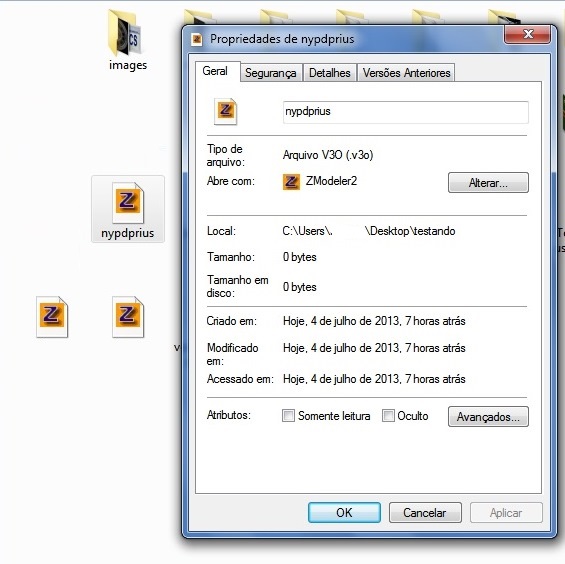
Task: Open the Detalhes tab
Action: click(330, 73)
